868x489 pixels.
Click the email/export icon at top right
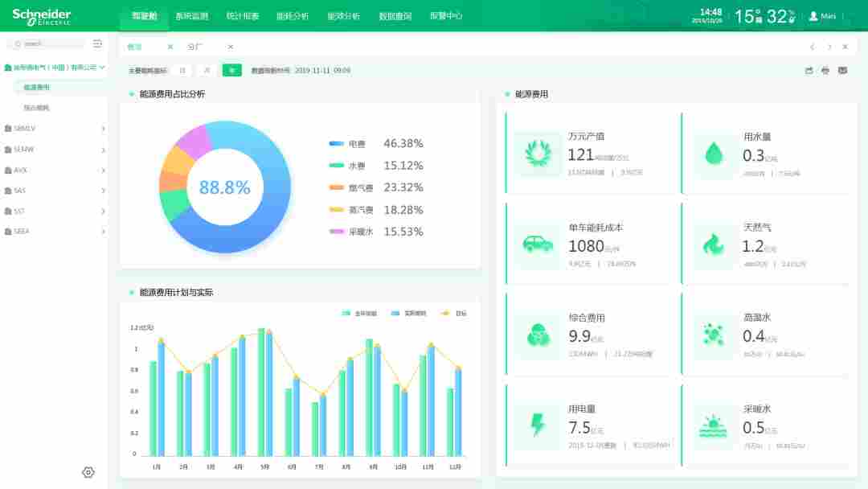[x=841, y=70]
